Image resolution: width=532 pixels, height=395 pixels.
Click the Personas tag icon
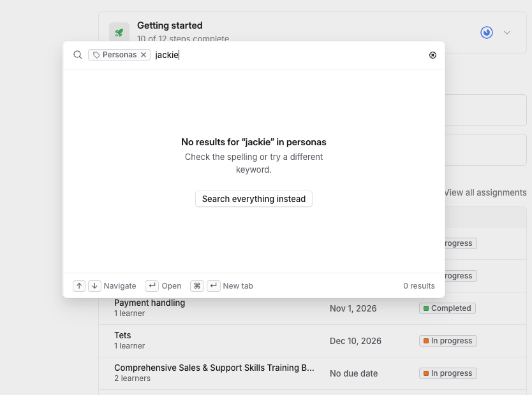pos(96,55)
